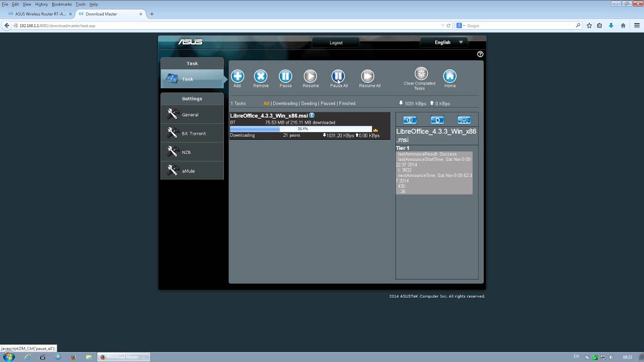Open Bit Torrent settings

click(x=192, y=133)
